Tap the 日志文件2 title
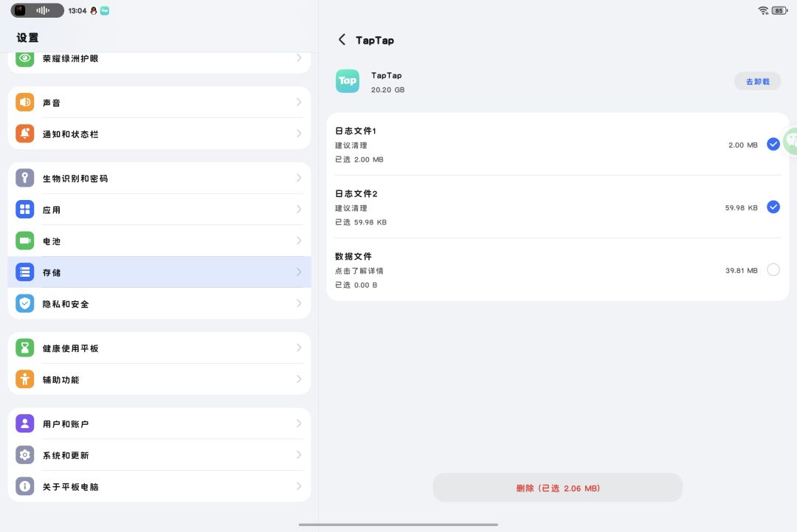 pyautogui.click(x=356, y=193)
